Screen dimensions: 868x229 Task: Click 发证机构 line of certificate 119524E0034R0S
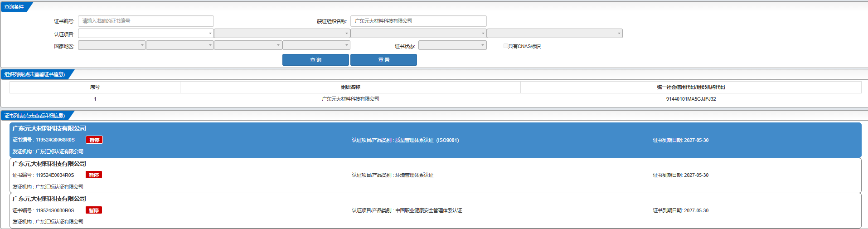pos(48,187)
